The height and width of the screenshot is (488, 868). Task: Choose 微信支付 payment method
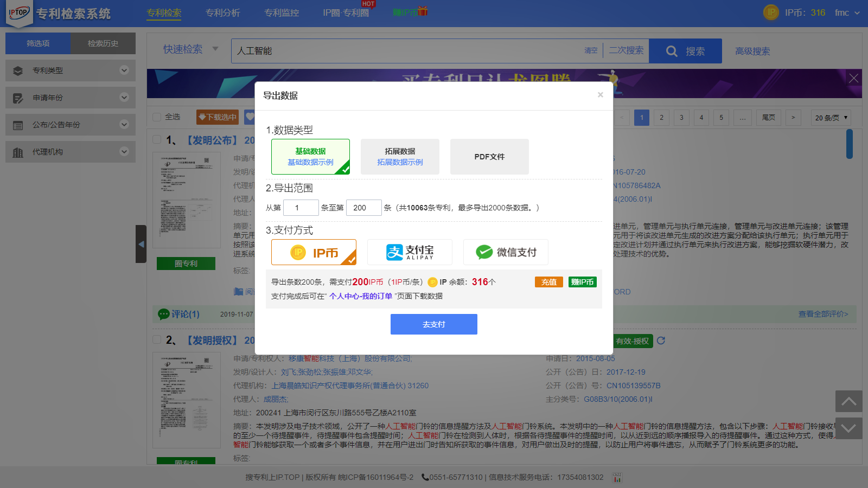click(506, 252)
